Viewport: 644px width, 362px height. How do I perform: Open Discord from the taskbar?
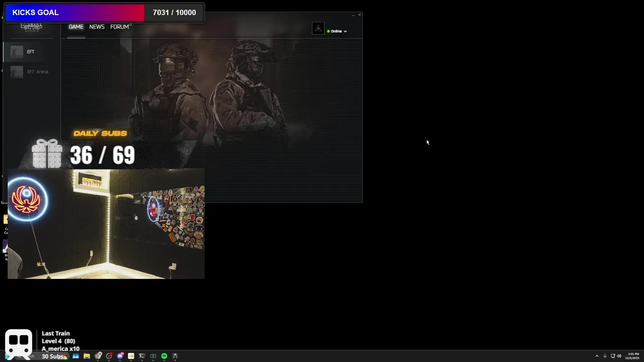[x=120, y=356]
